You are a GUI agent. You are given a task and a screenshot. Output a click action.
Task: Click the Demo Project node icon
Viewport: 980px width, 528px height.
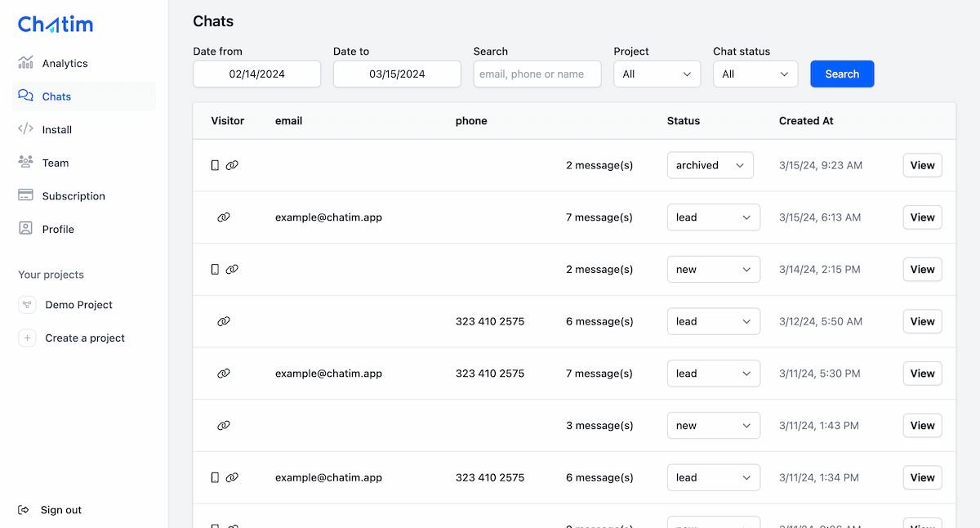(26, 304)
